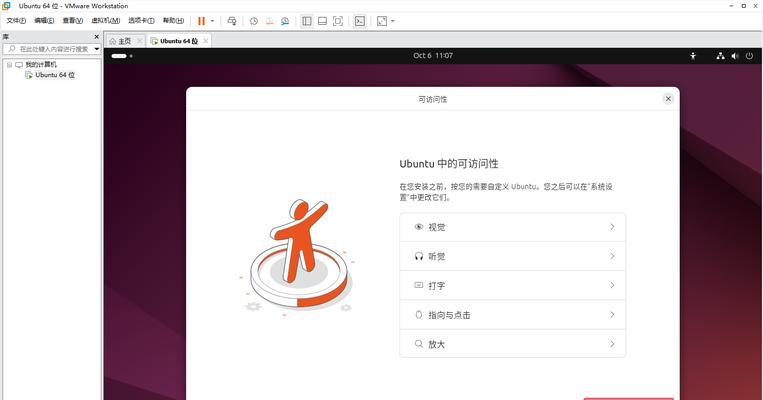This screenshot has height=400, width=763.
Task: Toggle the thumbnail bar view icon
Action: [x=322, y=21]
